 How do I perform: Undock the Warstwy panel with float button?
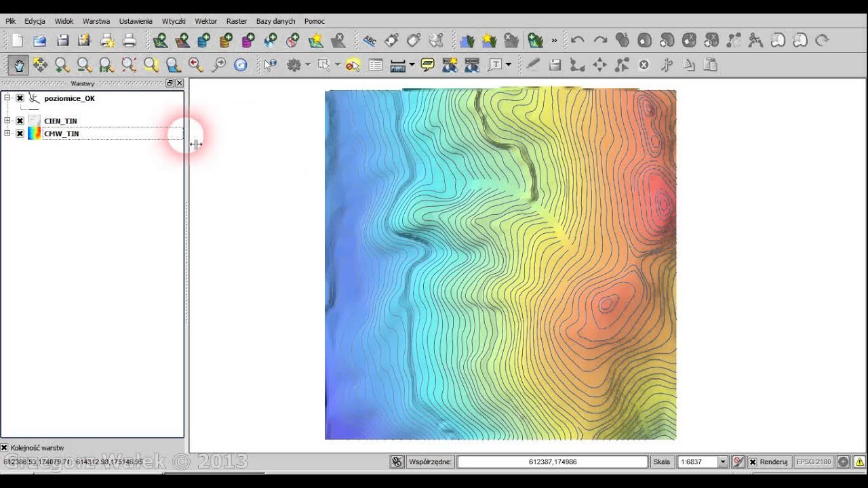click(170, 83)
